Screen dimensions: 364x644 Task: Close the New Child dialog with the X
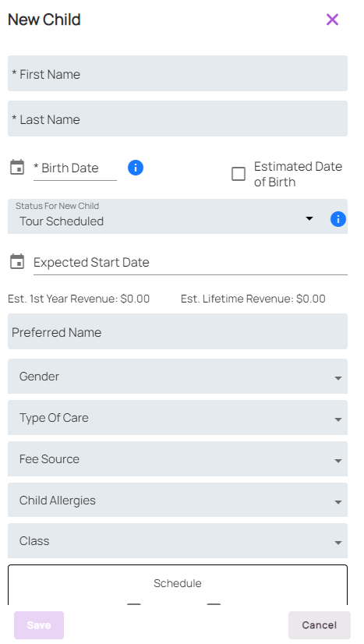click(332, 19)
